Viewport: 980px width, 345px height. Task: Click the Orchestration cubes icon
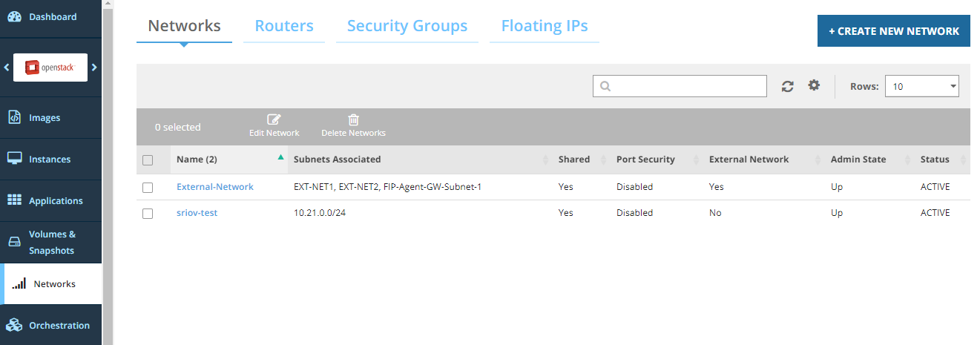coord(14,325)
